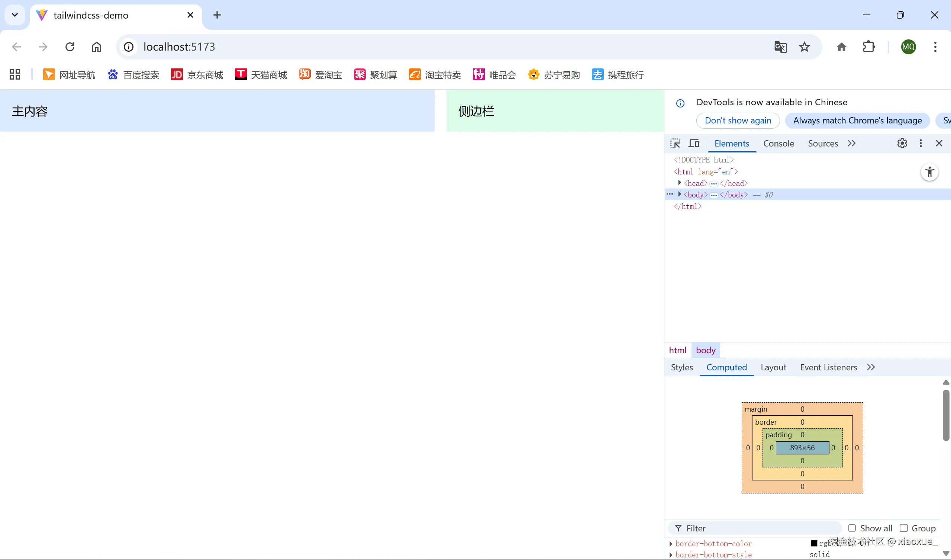The height and width of the screenshot is (560, 951).
Task: Toggle the device toolbar emulation icon
Action: pos(694,144)
